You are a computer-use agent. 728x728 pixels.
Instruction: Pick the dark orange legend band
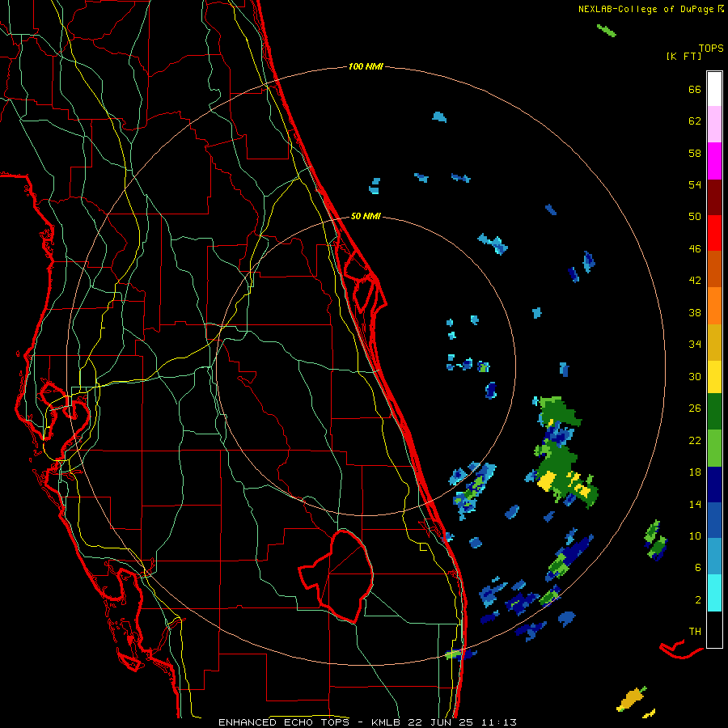tap(714, 269)
